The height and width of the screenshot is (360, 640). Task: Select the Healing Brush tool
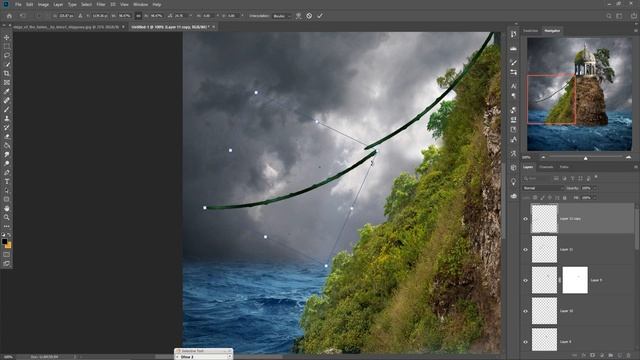click(x=7, y=100)
